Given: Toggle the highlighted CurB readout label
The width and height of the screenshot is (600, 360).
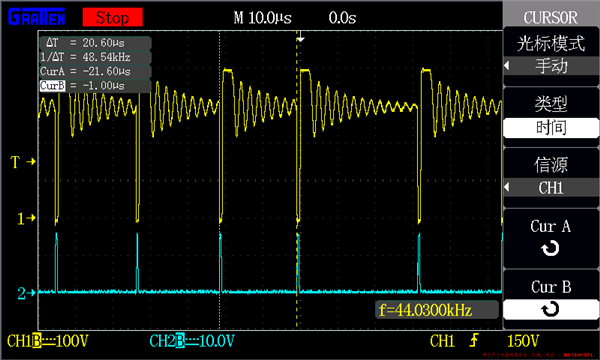Looking at the screenshot, I should (52, 85).
